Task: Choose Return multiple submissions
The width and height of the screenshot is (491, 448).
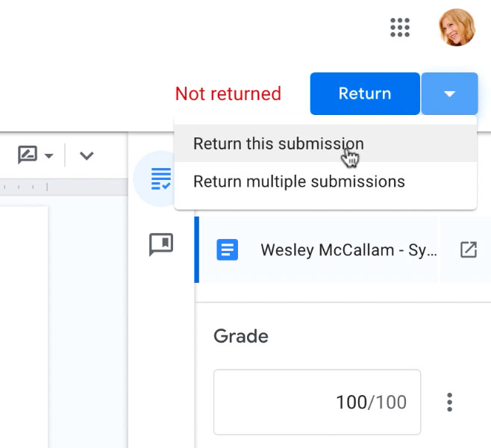Action: click(325, 181)
